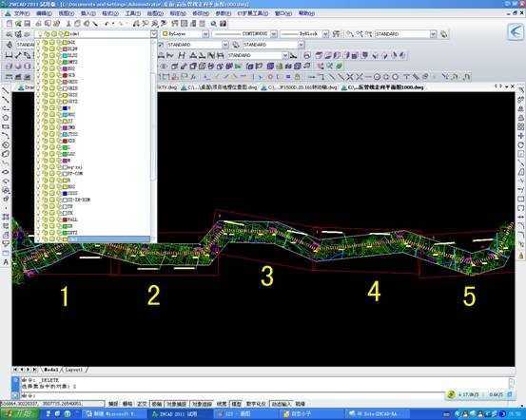Click the ZWCAD swallow logo button

coord(516,32)
